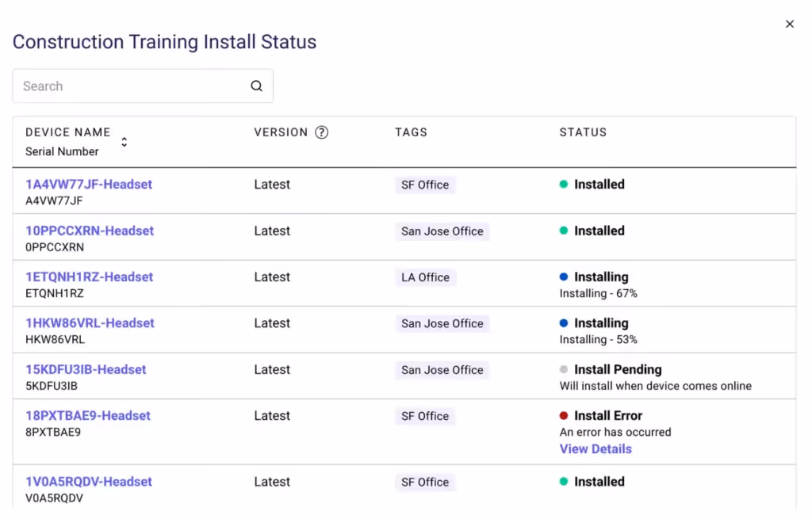812x519 pixels.
Task: Click serial number V0A5RQDV
Action: 54,498
